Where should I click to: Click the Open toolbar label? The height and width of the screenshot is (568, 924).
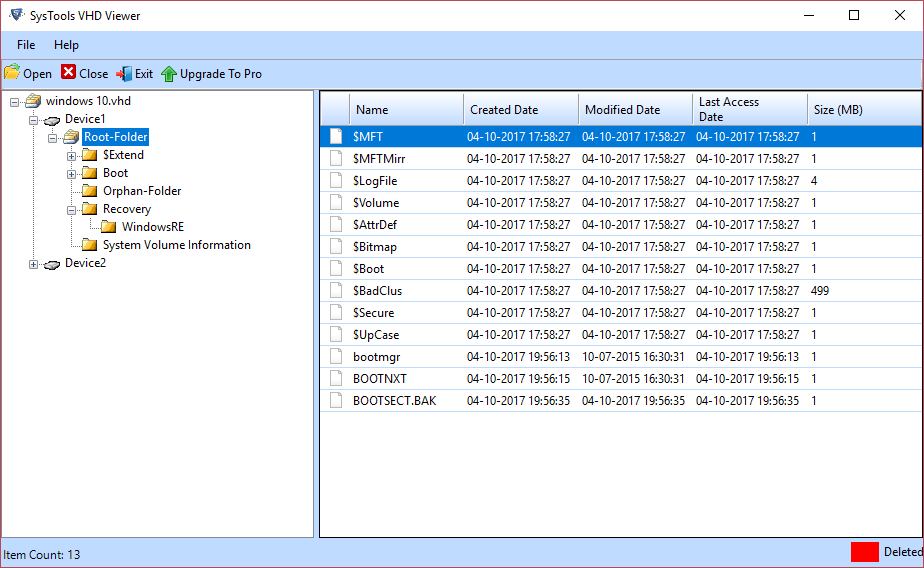tap(38, 74)
